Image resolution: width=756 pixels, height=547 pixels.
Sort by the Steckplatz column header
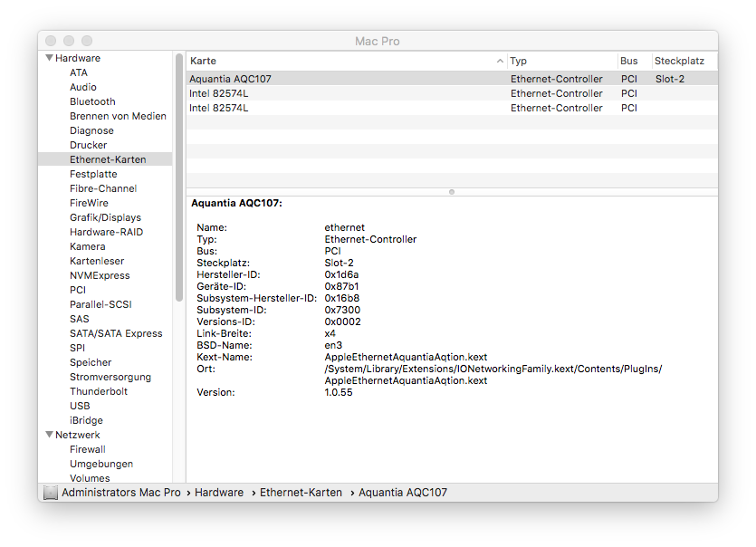tap(684, 61)
